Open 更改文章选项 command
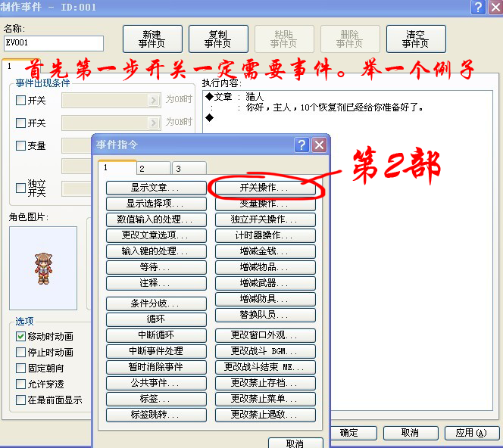 click(x=156, y=235)
